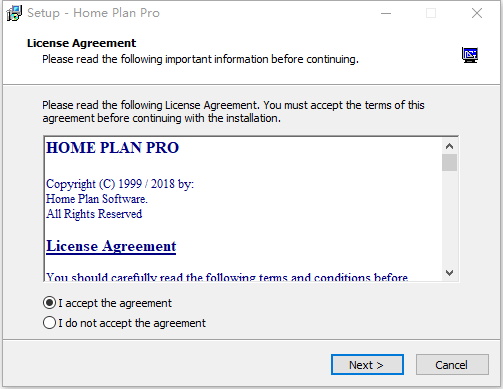Click the license scroll up arrow
This screenshot has width=503, height=389.
click(449, 146)
